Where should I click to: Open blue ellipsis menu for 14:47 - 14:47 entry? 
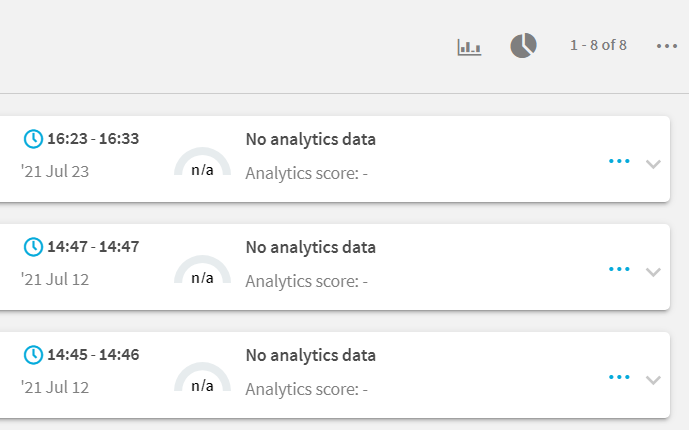coord(619,269)
